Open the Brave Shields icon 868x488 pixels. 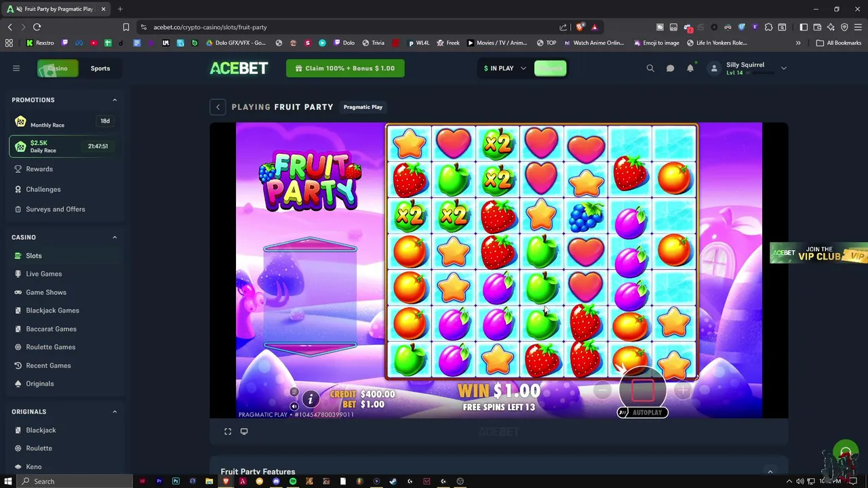click(580, 27)
